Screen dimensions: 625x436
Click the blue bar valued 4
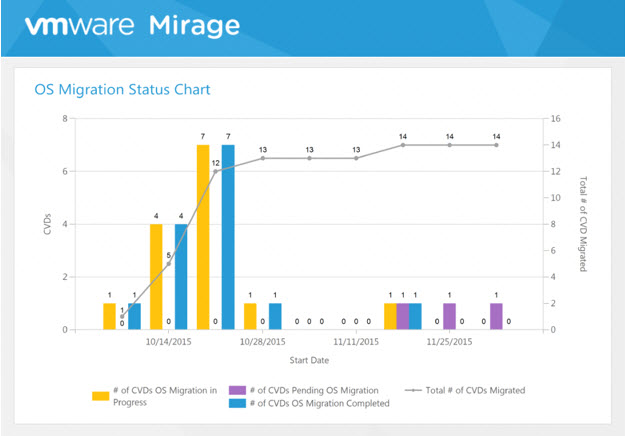181,277
